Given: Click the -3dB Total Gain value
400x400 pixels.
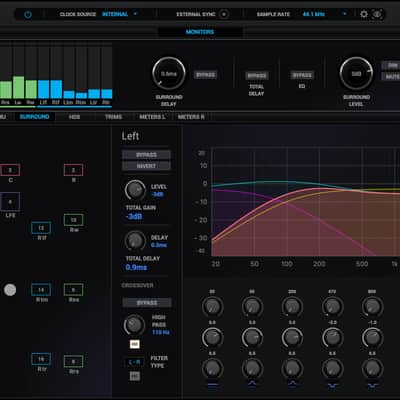Looking at the screenshot, I should [x=134, y=217].
